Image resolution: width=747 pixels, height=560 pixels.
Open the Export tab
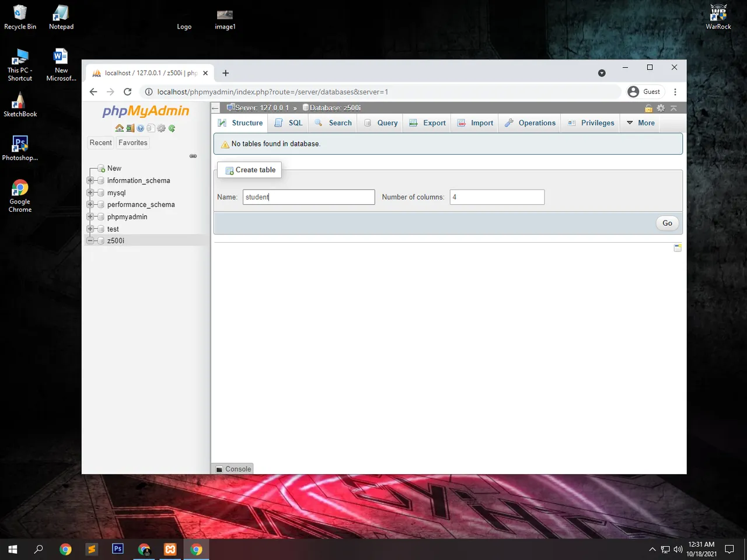pos(427,123)
